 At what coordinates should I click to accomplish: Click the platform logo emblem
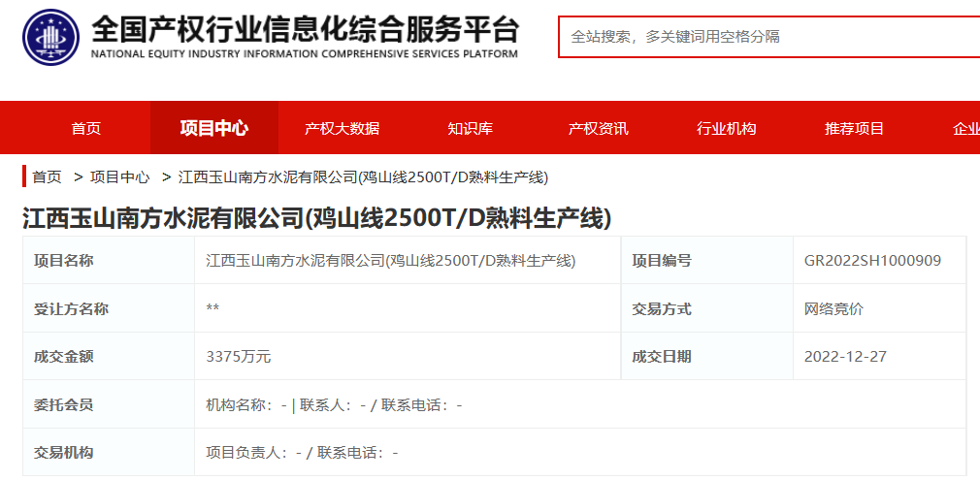[x=51, y=36]
